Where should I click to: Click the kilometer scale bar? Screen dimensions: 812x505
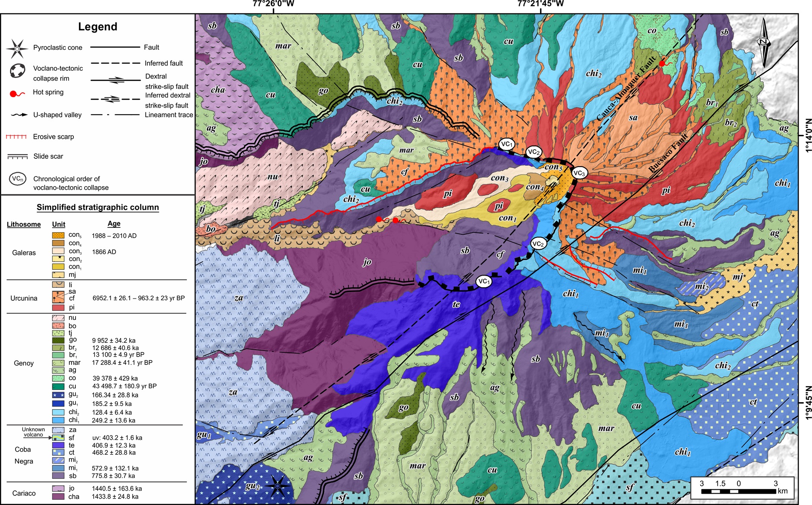[738, 491]
